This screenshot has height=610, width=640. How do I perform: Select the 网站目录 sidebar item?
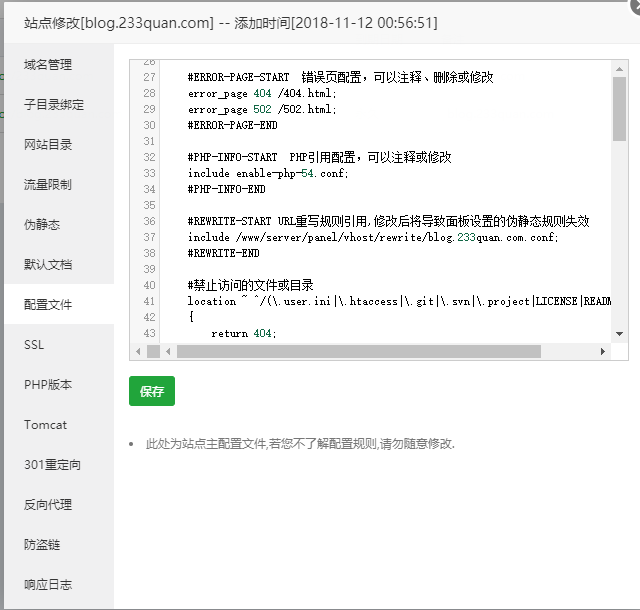[48, 145]
